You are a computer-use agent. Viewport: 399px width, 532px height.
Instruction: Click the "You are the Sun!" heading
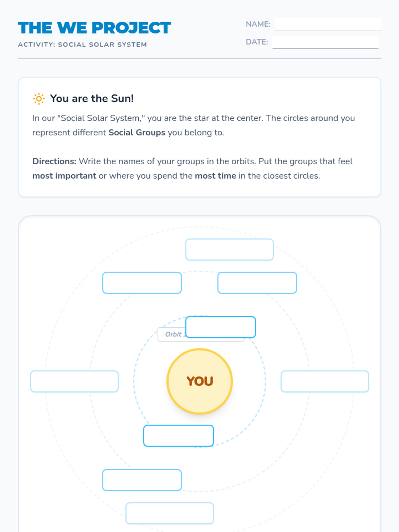[92, 99]
